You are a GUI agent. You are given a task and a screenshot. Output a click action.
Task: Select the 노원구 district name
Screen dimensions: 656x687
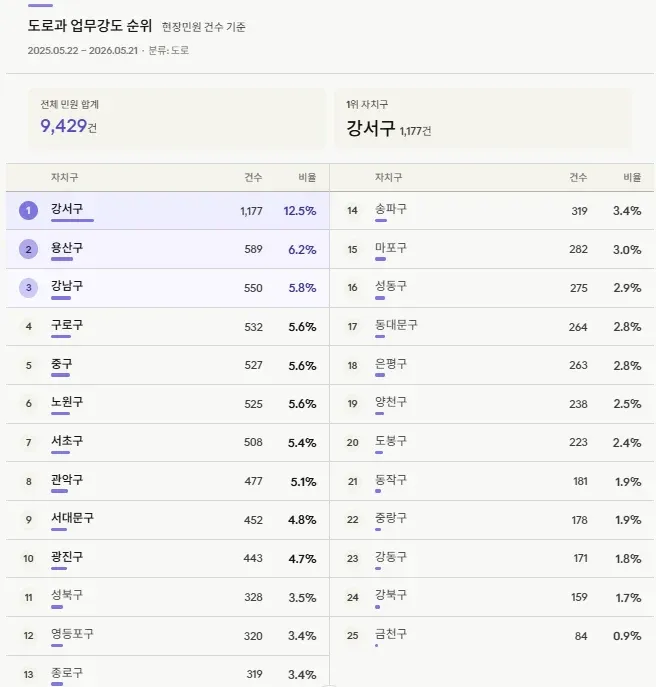click(67, 401)
